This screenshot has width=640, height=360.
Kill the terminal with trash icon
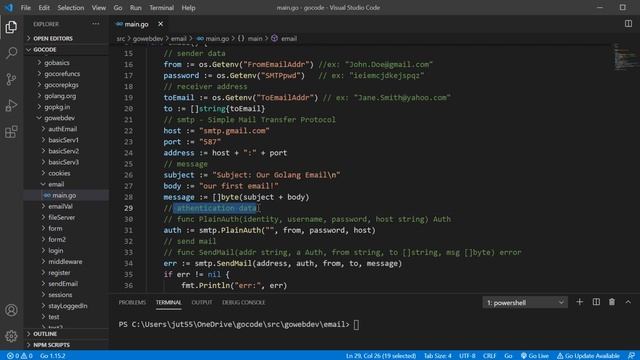(x=612, y=302)
